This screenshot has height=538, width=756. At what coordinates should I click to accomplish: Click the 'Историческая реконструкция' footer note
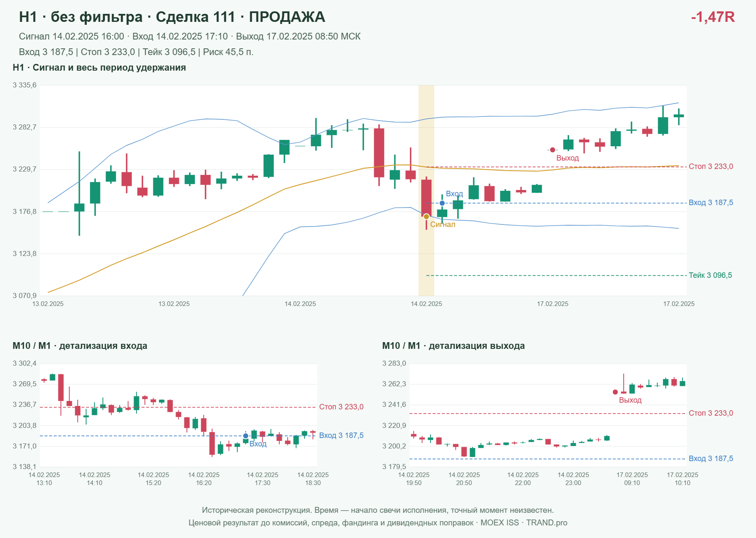click(x=378, y=510)
